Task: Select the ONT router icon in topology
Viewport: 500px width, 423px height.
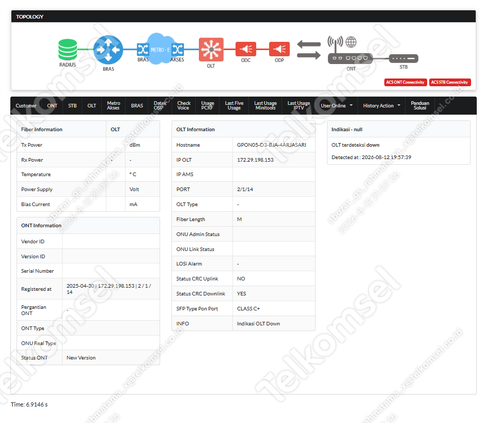Action: coord(350,58)
